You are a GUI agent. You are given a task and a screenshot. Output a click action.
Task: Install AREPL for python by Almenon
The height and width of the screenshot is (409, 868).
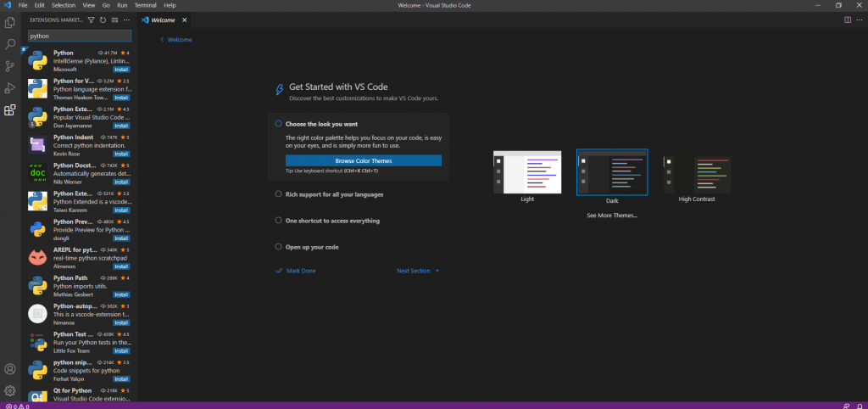[x=122, y=266]
